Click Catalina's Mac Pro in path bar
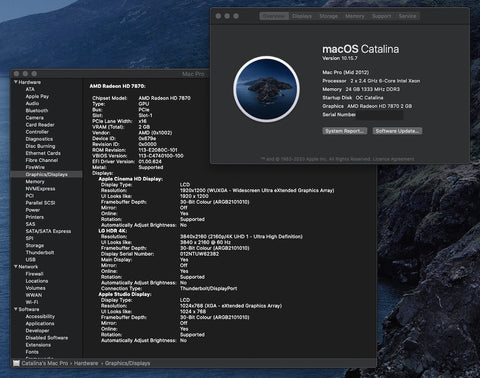 (45, 363)
